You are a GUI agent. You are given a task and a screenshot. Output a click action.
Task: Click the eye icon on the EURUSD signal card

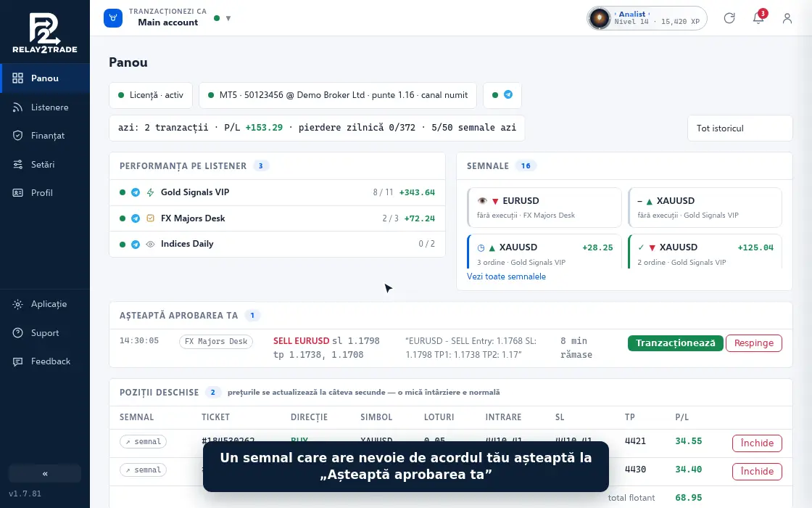(482, 200)
